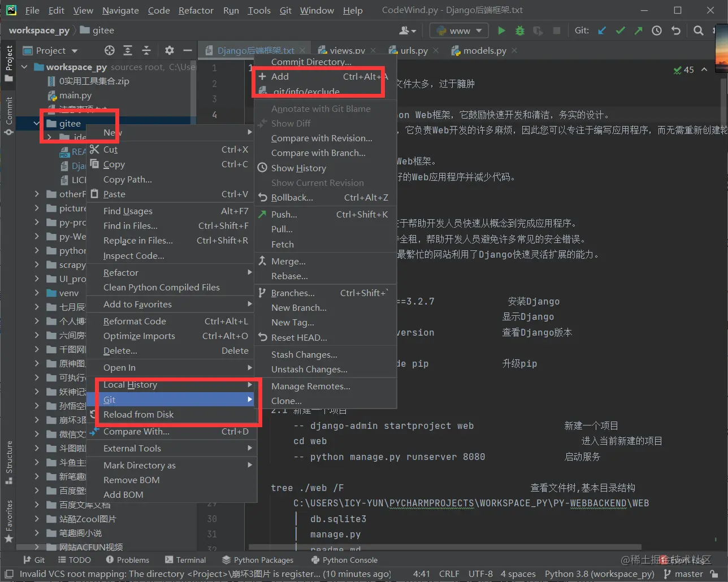
Task: Choose Reformat Code from context menu
Action: click(170, 322)
